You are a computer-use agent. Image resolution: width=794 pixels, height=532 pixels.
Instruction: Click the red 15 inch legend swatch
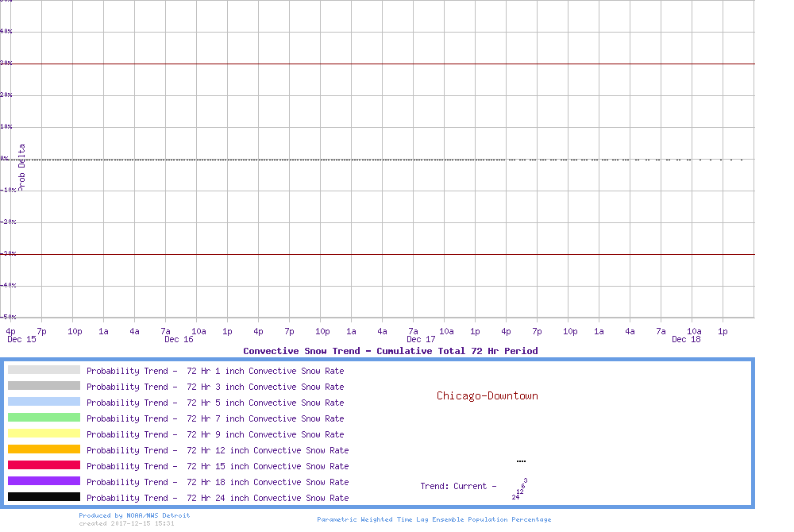pyautogui.click(x=44, y=465)
